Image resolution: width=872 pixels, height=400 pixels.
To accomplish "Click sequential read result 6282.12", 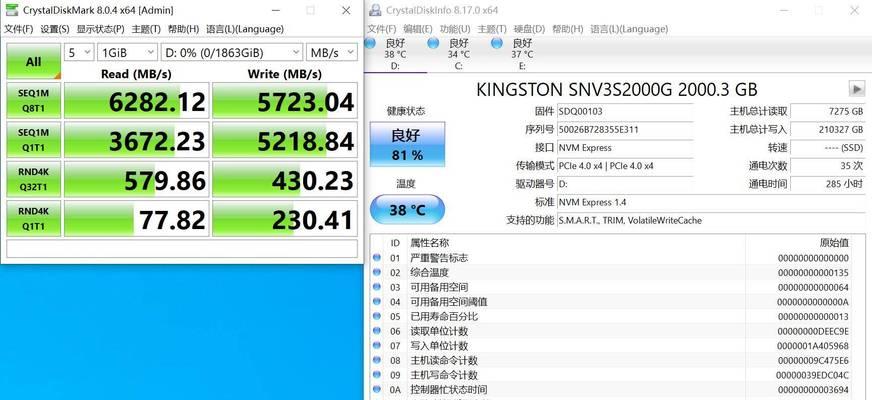I will point(137,101).
